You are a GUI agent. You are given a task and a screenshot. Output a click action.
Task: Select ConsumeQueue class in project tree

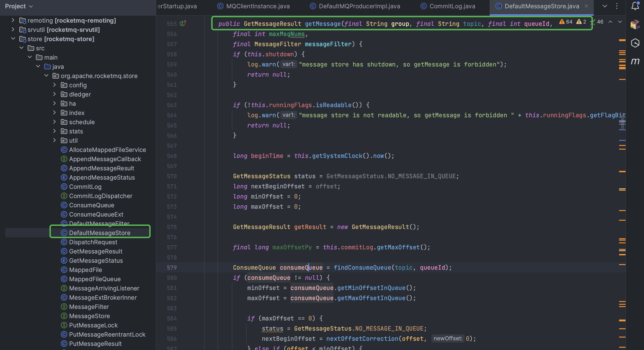coord(92,205)
